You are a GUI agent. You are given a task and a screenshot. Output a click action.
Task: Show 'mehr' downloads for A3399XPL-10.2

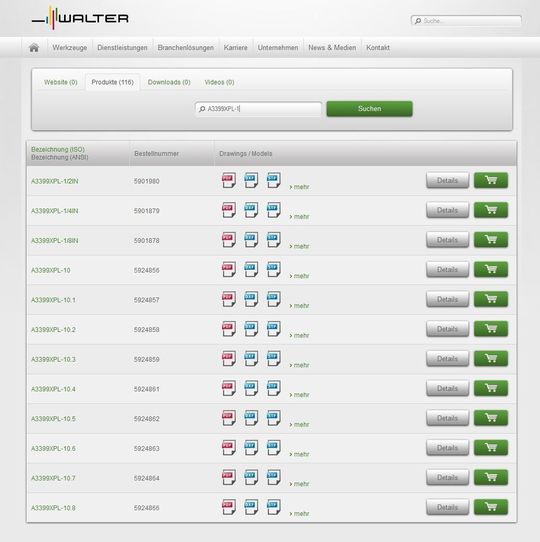(299, 336)
